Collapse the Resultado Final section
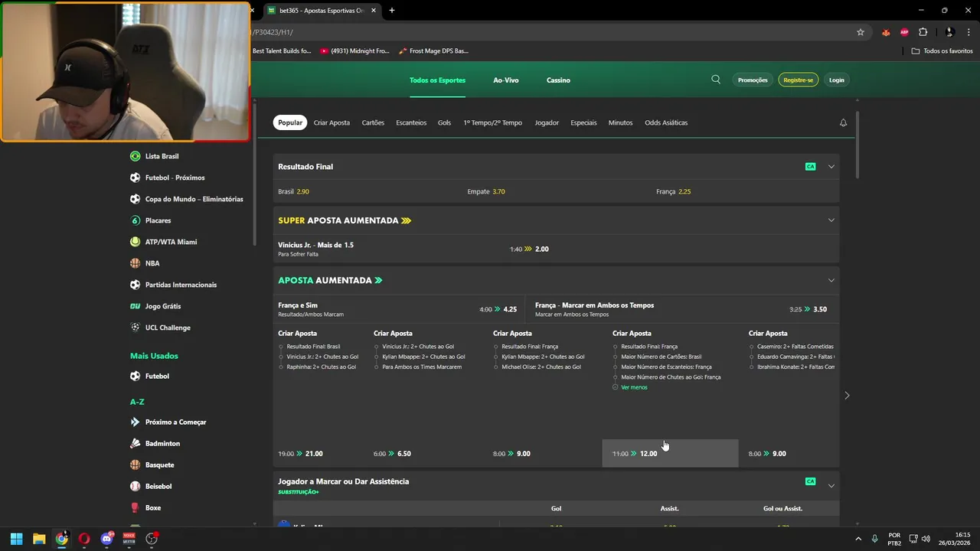Viewport: 980px width, 551px height. click(x=831, y=167)
